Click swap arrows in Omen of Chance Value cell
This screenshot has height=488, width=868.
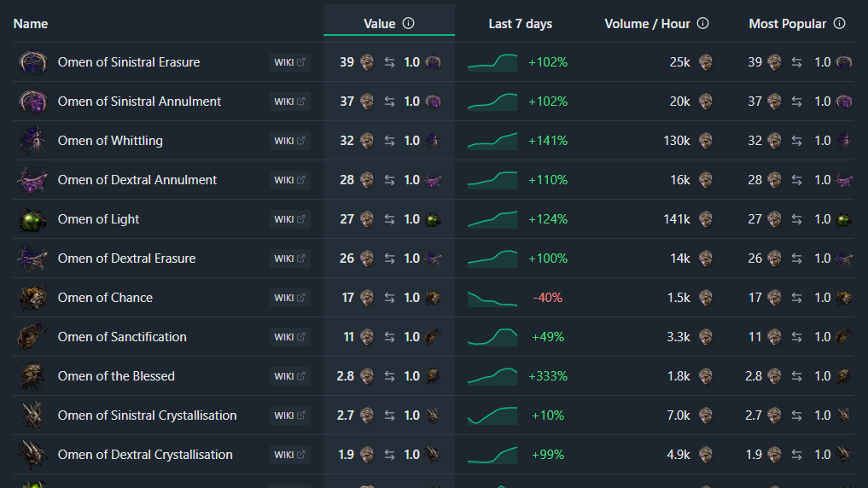click(390, 298)
